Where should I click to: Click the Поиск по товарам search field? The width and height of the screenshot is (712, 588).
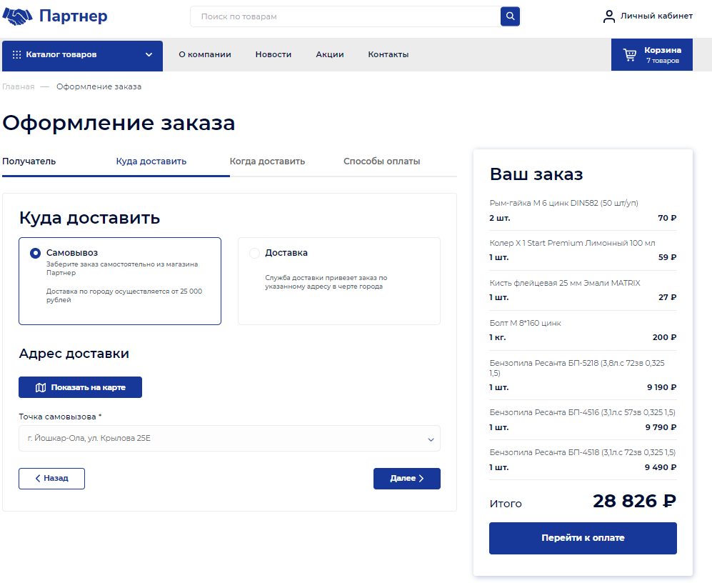(x=346, y=16)
